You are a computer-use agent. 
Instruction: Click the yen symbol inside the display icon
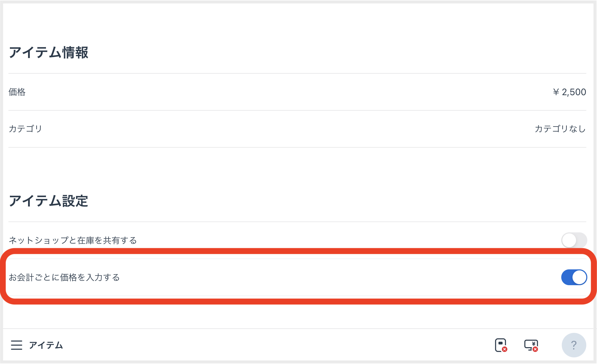pos(533,344)
